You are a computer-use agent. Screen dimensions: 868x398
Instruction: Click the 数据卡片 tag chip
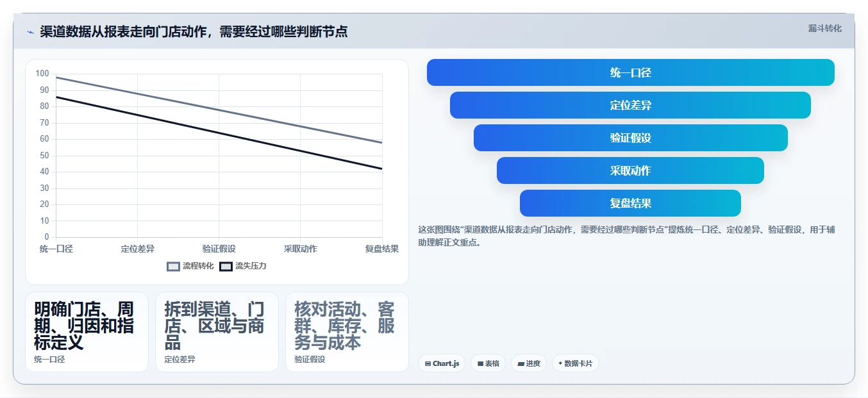[576, 363]
